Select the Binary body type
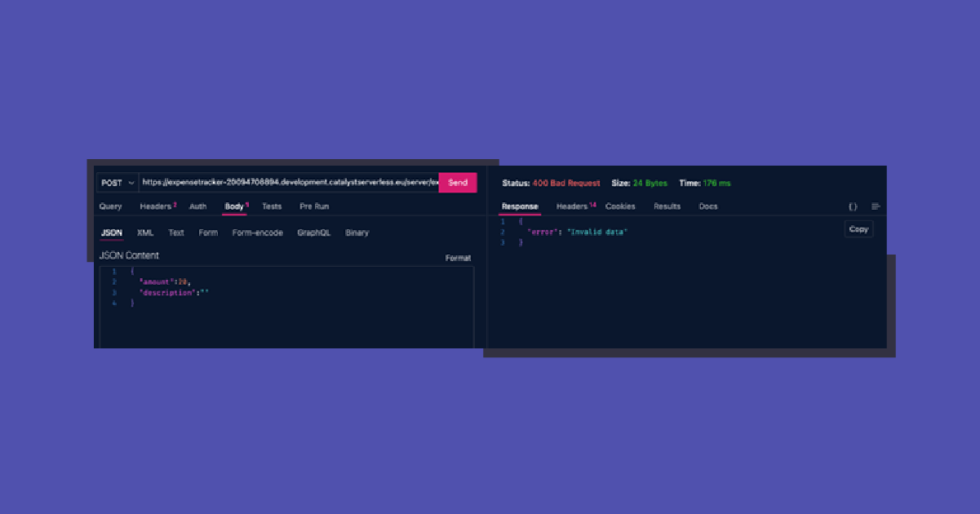This screenshot has width=980, height=514. pos(357,233)
